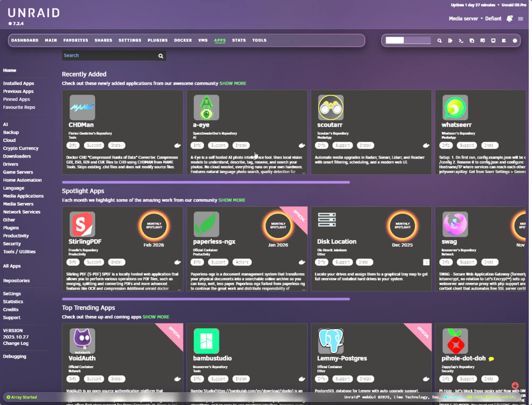Select the Media Servers category
Viewport: 532px width, 405px height.
tap(18, 204)
